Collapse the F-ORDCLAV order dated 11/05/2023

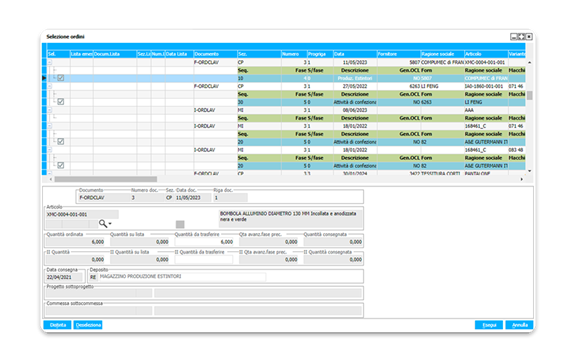(50, 62)
